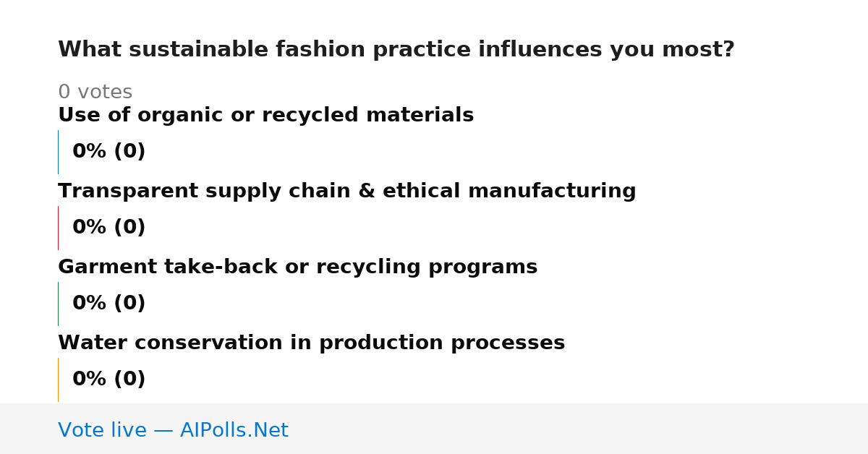868x454 pixels.
Task: Click the green result bar for garment take-back
Action: click(58, 304)
